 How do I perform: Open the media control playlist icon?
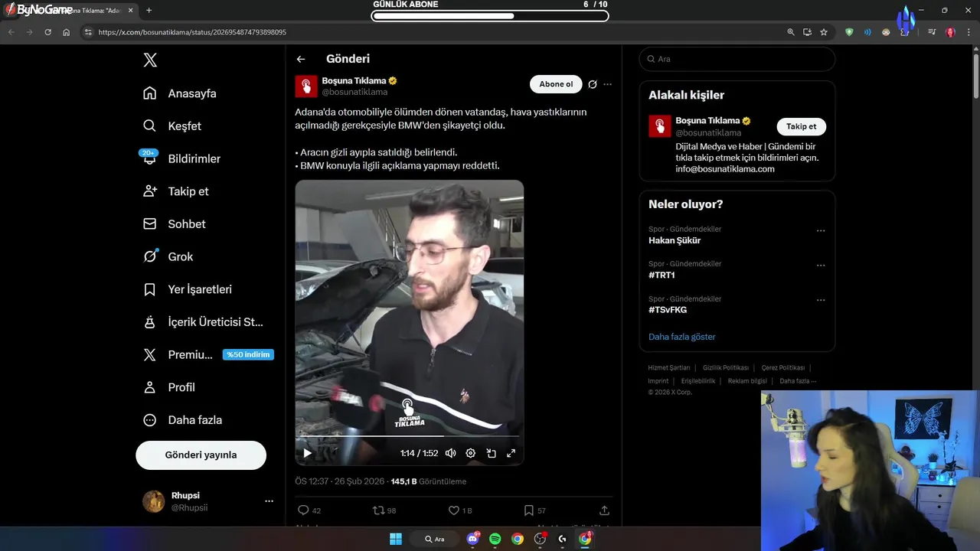coord(932,32)
